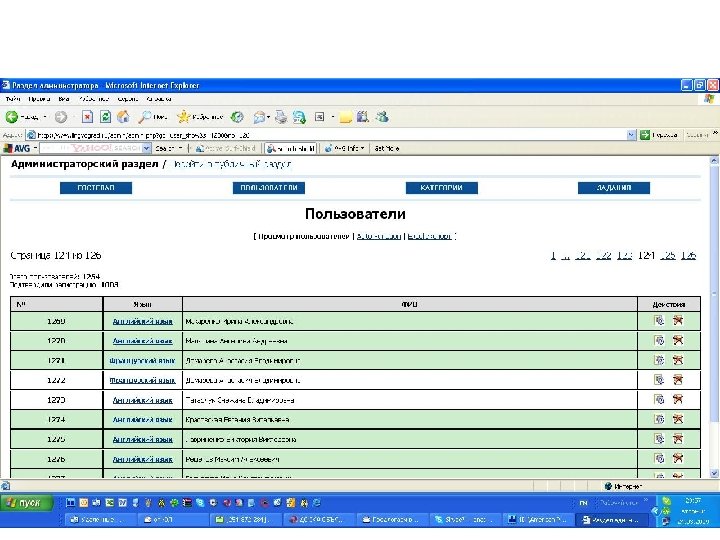The height and width of the screenshot is (540, 720).
Task: Expand the Mail button dropdown arrow
Action: tap(268, 118)
